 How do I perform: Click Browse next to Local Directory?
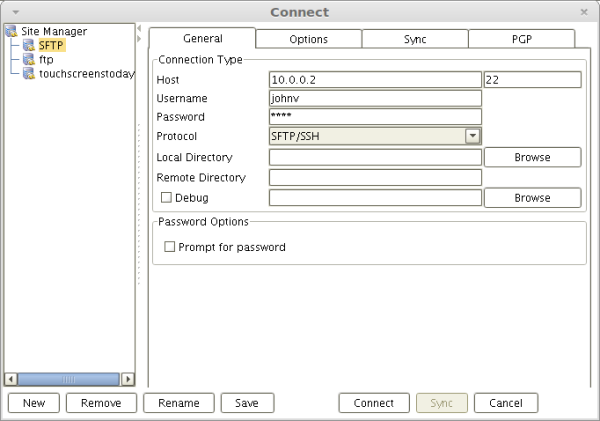[x=532, y=157]
